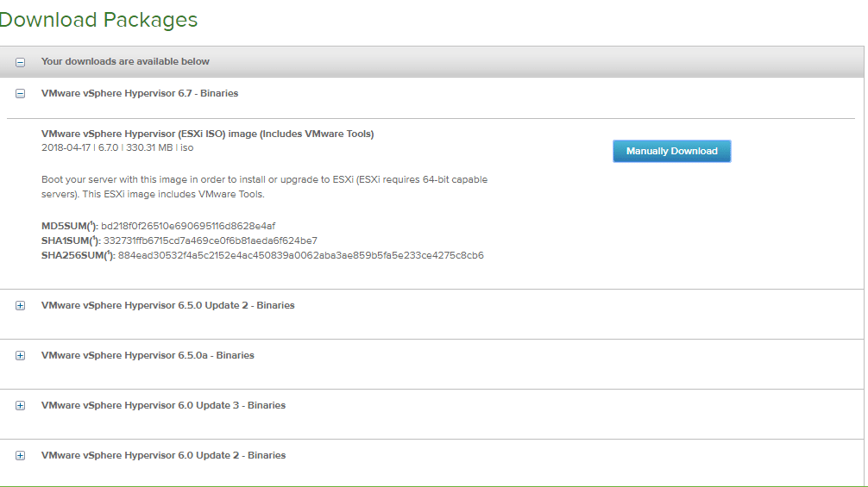
Task: Expand vSphere Hypervisor 6.0 Update 3 Binaries
Action: (x=20, y=406)
